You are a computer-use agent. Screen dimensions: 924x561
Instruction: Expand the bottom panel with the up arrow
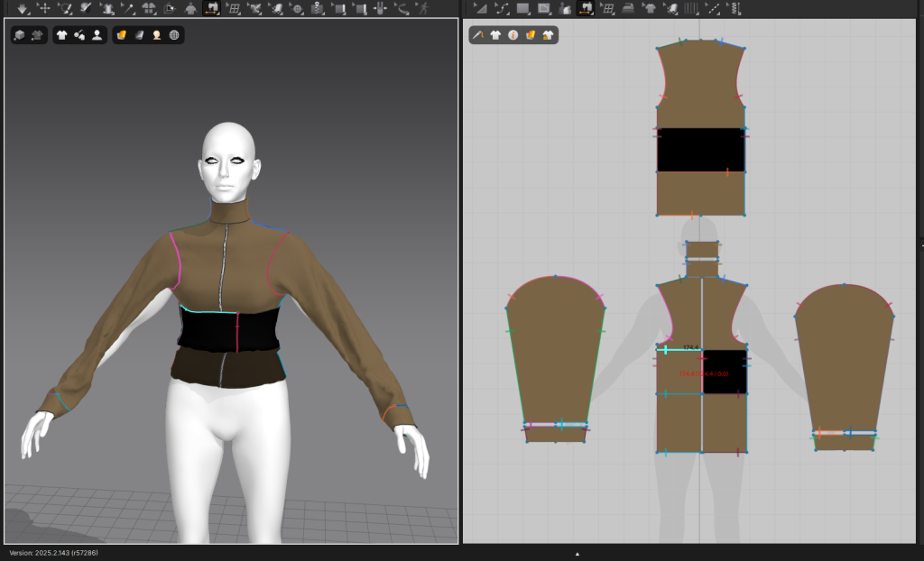[x=577, y=553]
